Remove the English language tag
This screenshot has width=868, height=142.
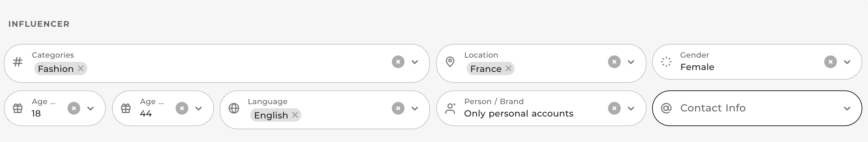(295, 115)
